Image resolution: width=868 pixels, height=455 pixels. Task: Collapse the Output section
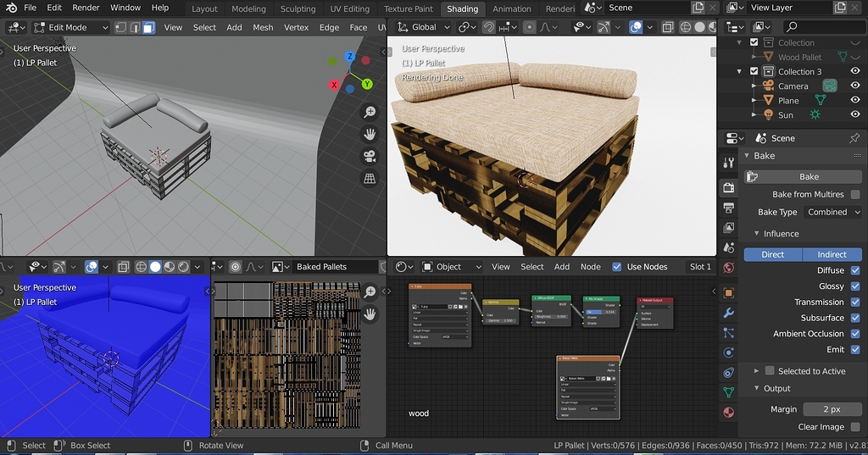pos(757,389)
